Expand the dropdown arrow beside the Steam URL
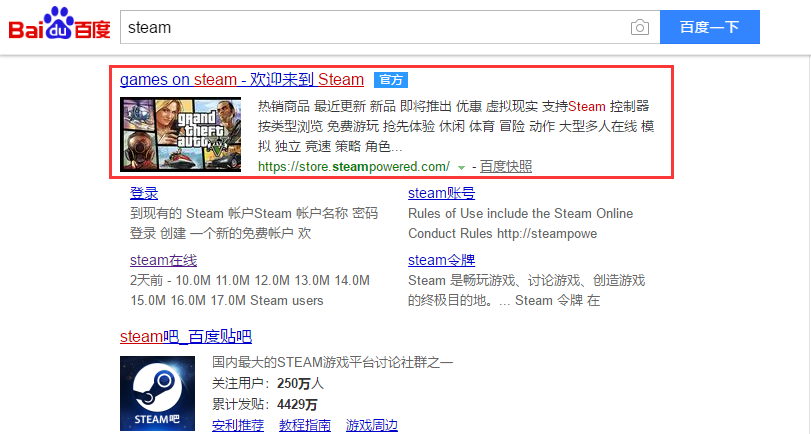 pos(461,168)
